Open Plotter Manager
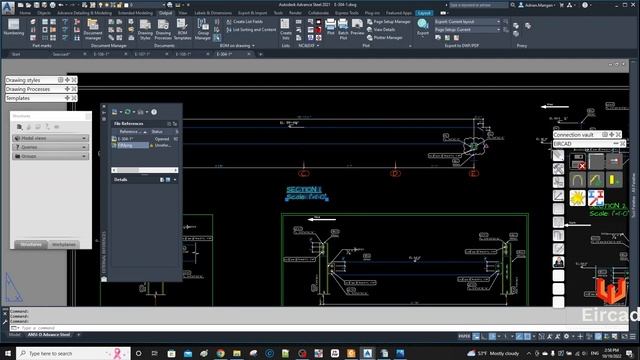 click(384, 38)
